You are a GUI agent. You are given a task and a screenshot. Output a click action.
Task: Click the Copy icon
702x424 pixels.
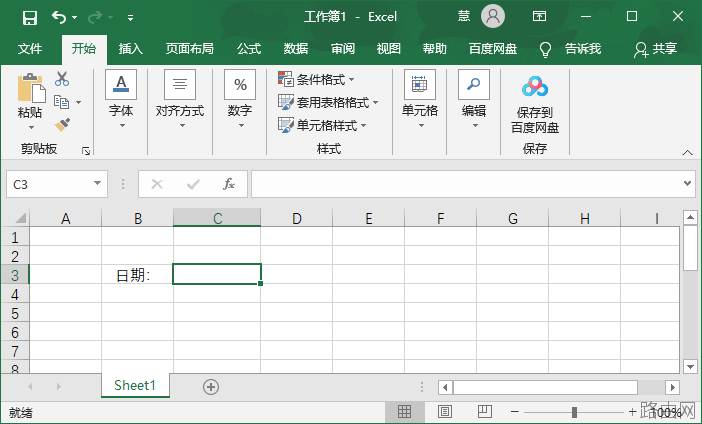[x=61, y=102]
